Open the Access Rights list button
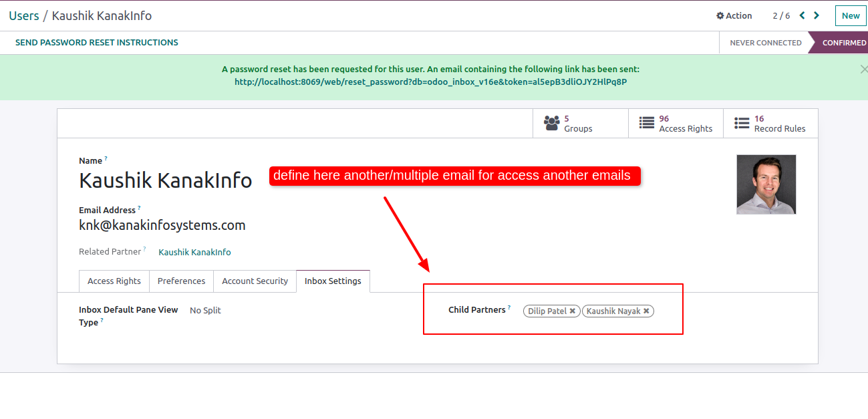This screenshot has height=419, width=868. point(676,124)
